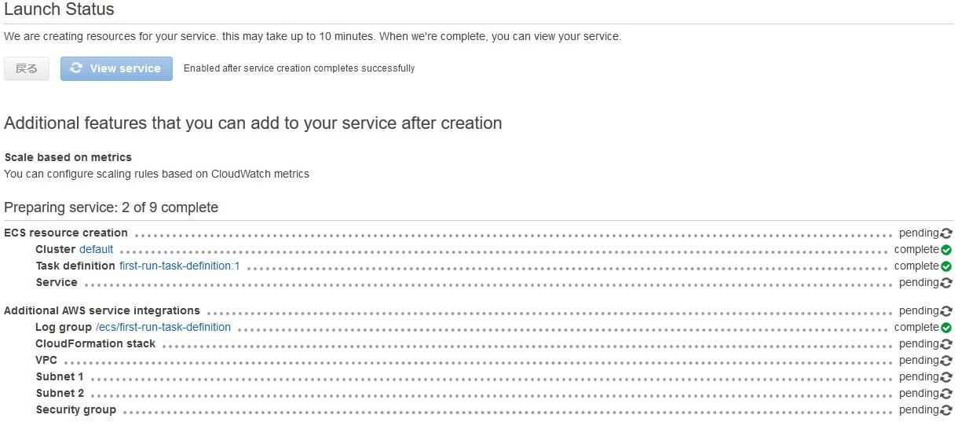Viewport: 980px width, 433px height.
Task: Click pending spinner for Subnet 2
Action: point(946,394)
